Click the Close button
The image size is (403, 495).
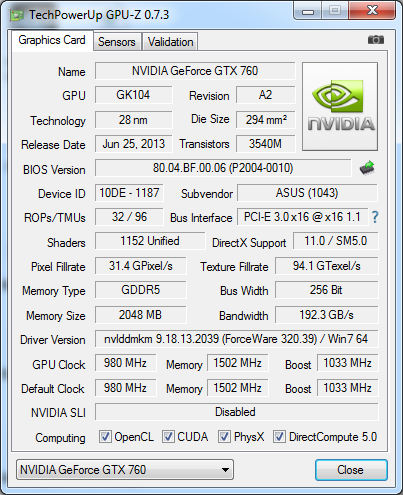(351, 470)
